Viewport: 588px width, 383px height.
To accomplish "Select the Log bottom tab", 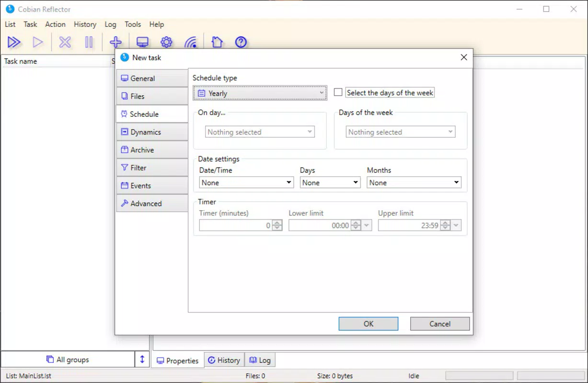I will click(x=260, y=360).
